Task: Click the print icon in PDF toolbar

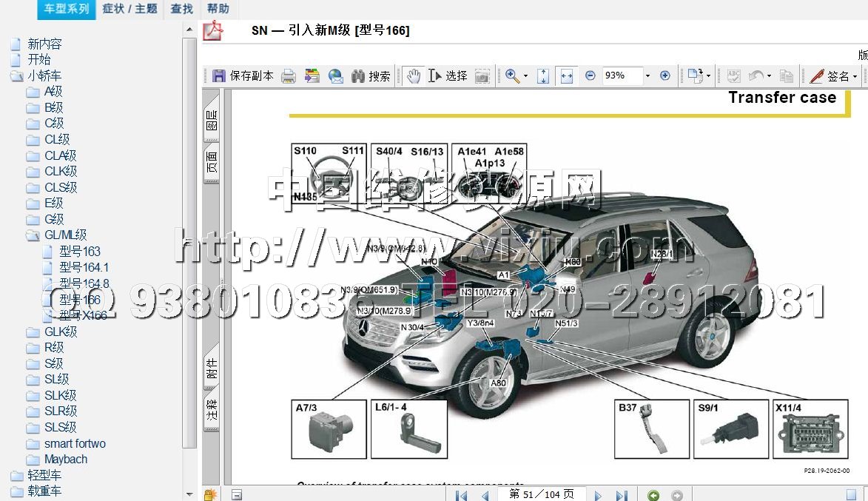Action: [x=289, y=76]
